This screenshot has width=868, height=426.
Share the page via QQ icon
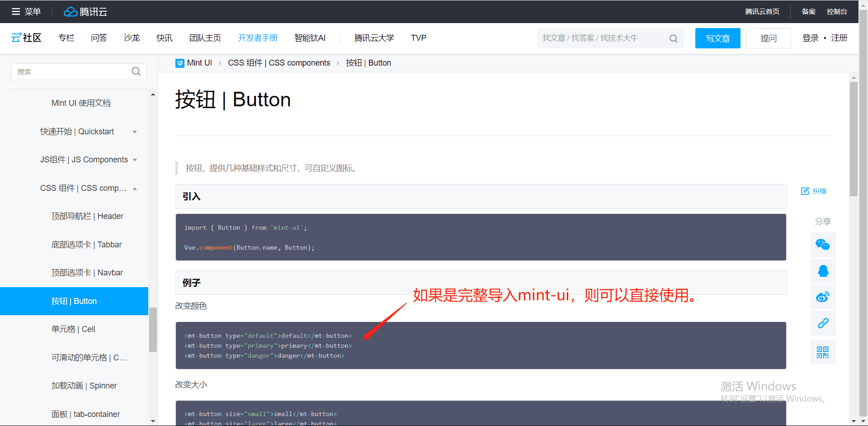point(823,271)
